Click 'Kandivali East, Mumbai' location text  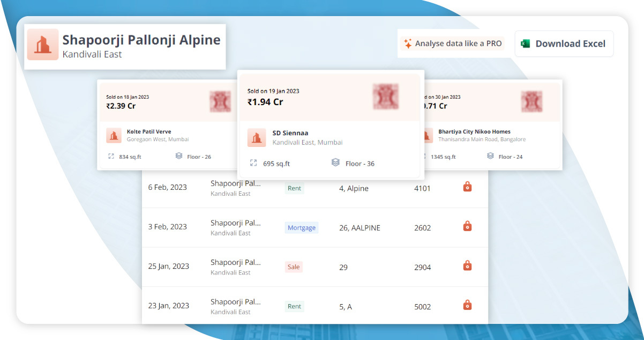(308, 143)
